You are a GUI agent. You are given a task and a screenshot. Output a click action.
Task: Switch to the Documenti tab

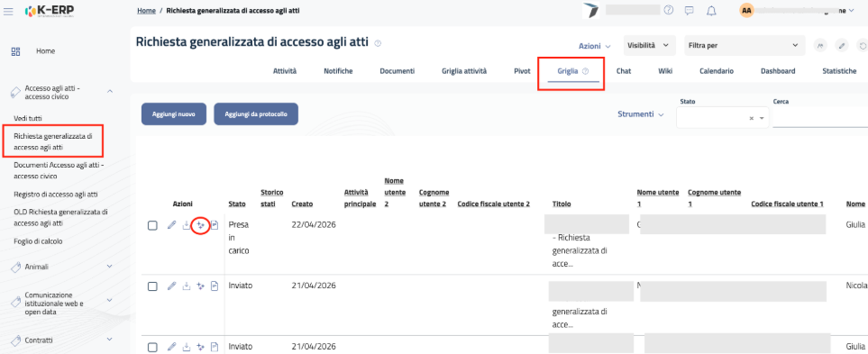397,71
